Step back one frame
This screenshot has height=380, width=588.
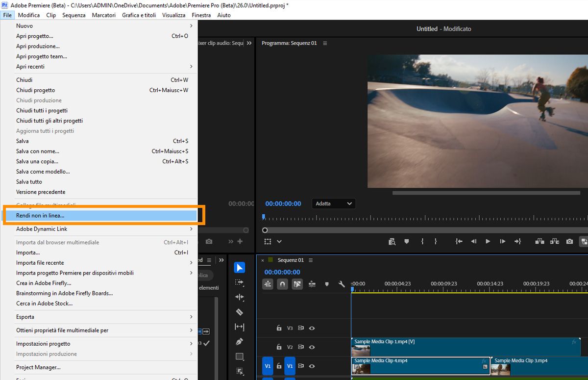tap(473, 241)
